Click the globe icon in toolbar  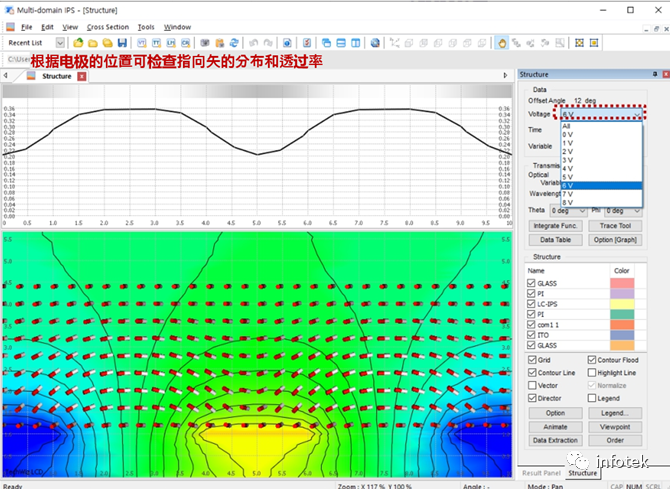[x=375, y=43]
